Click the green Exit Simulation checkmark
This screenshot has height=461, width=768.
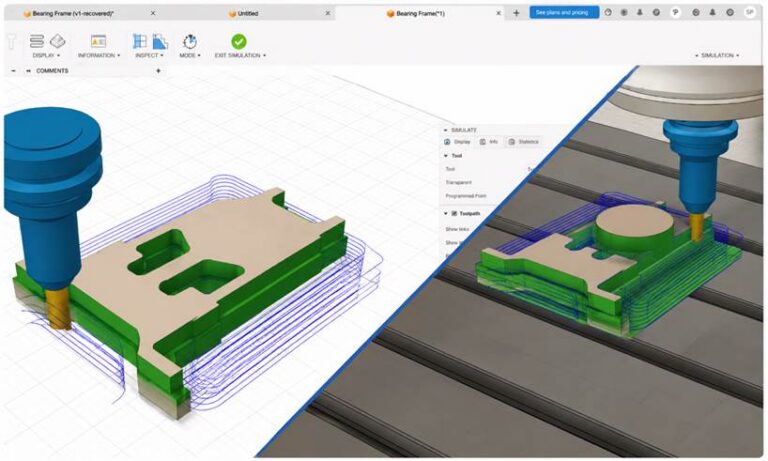coord(239,42)
